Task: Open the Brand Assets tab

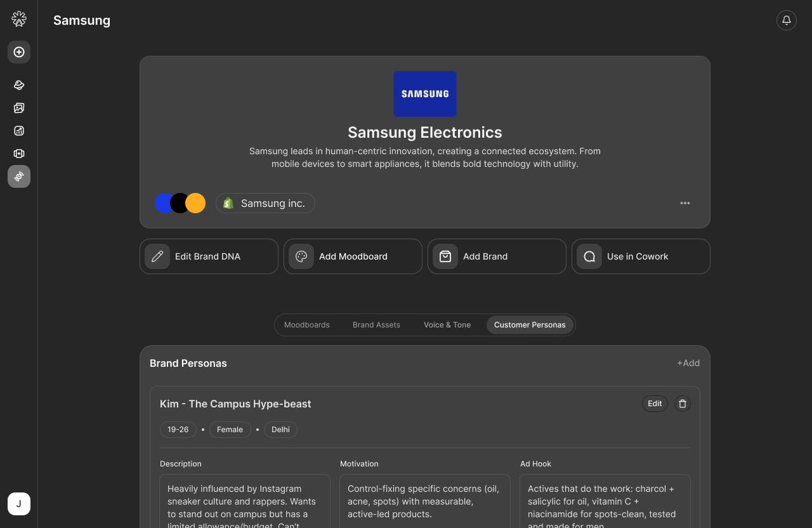Action: [x=376, y=325]
